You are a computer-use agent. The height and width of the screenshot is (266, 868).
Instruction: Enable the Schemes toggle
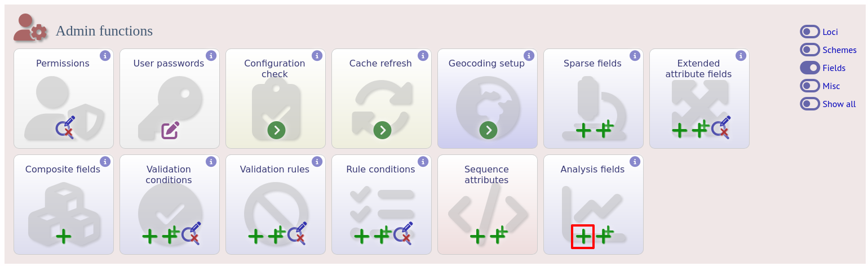[x=810, y=50]
